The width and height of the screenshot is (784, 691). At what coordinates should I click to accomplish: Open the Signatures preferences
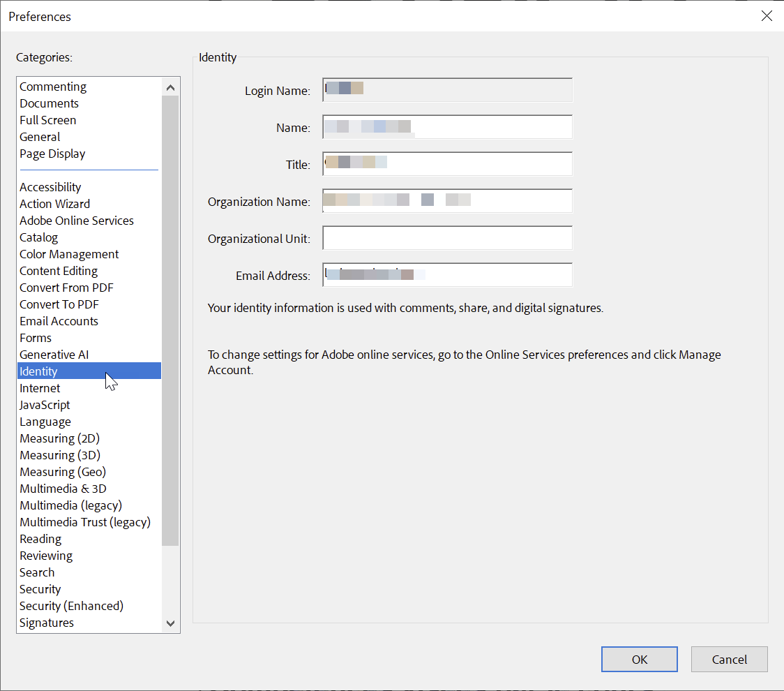[46, 623]
